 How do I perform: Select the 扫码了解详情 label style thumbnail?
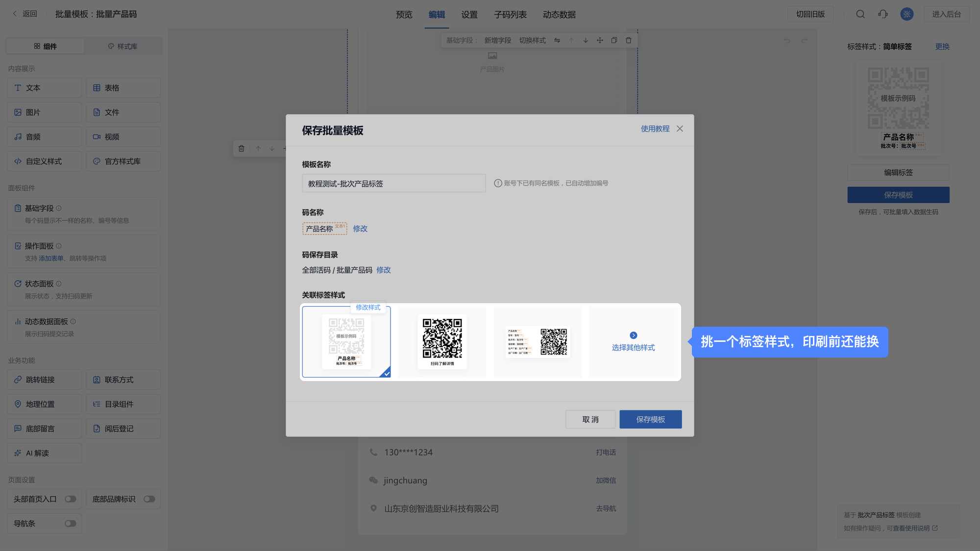(442, 342)
